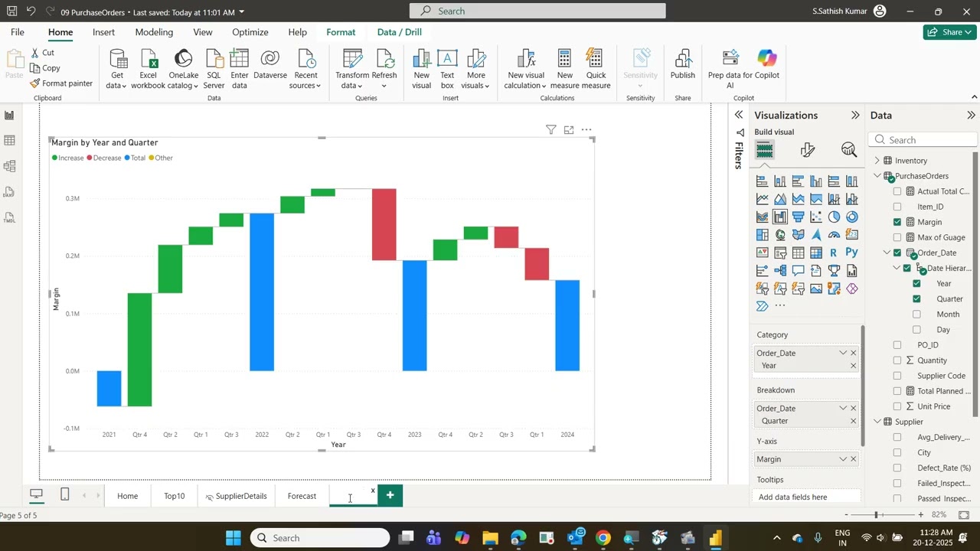
Task: Click Prep data for Copilot AI
Action: (730, 70)
